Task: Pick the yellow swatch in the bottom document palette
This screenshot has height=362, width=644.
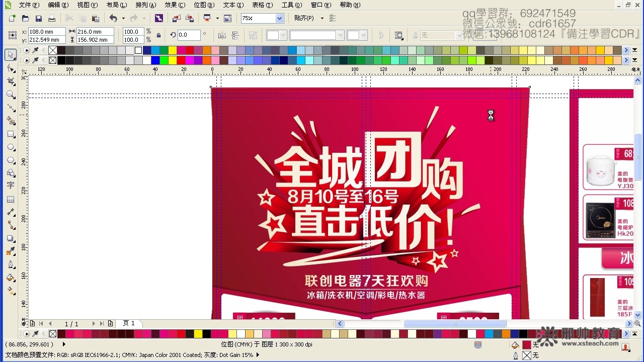Action: pos(198,334)
